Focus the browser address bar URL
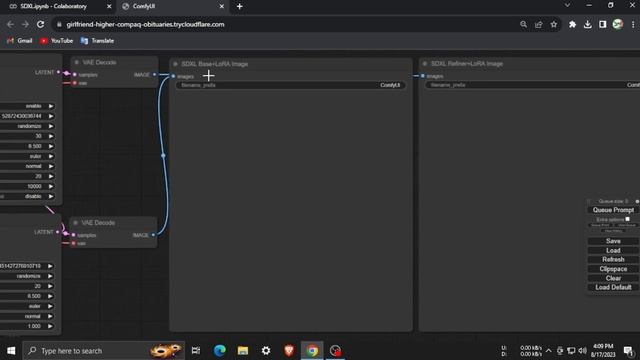 pos(145,24)
